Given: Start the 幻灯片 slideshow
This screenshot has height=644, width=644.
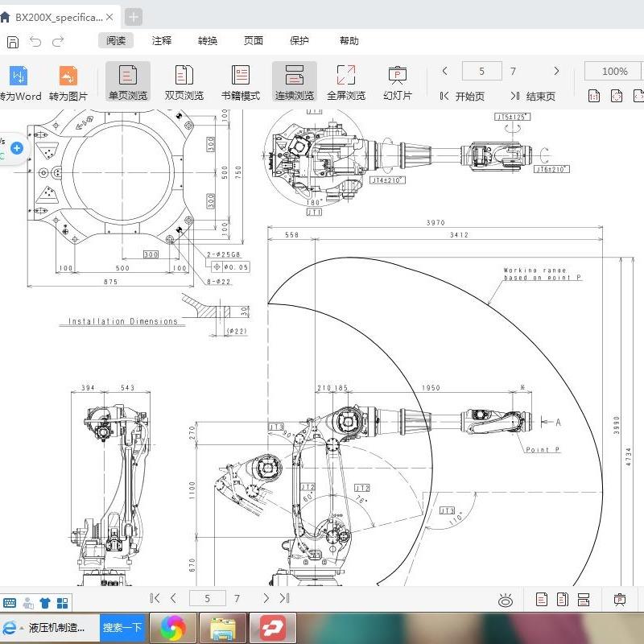Looking at the screenshot, I should [x=397, y=83].
